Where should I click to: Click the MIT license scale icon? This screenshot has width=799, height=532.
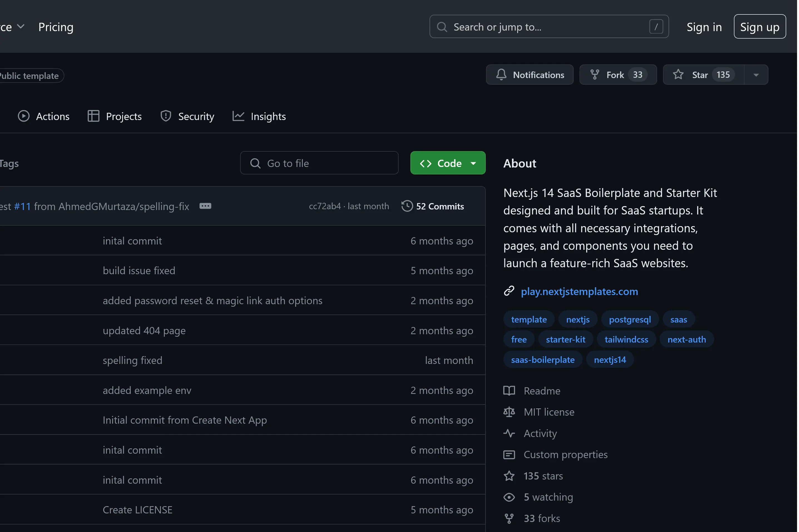pyautogui.click(x=509, y=412)
